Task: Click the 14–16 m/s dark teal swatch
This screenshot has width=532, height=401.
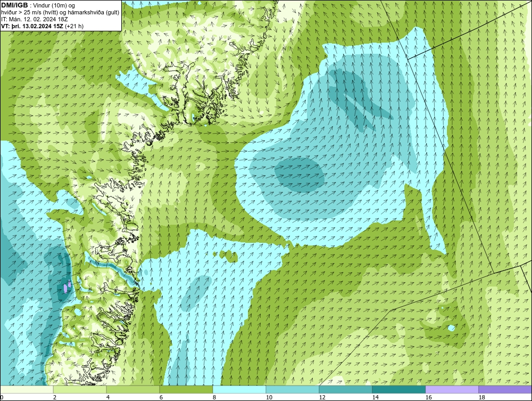Action: click(398, 389)
